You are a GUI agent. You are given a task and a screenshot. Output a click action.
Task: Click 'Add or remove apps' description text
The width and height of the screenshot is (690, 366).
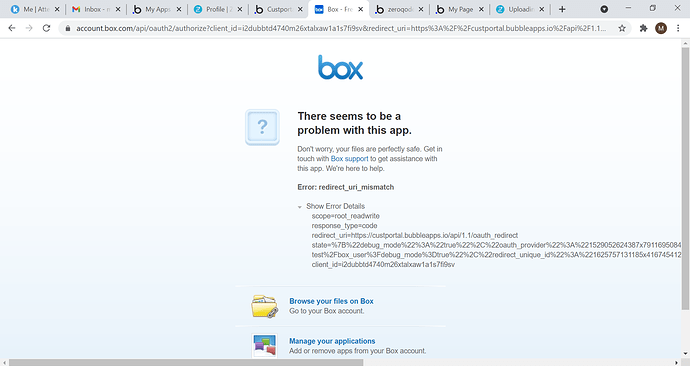357,351
